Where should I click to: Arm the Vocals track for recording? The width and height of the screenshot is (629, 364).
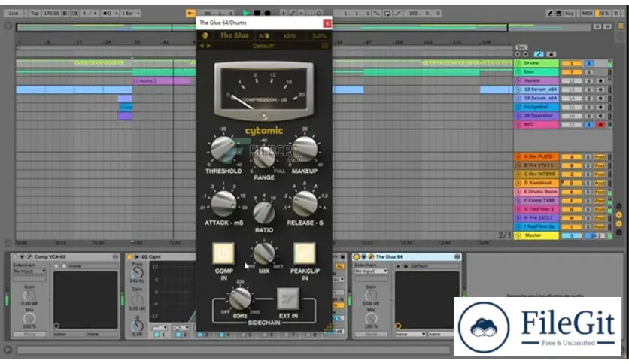(600, 81)
